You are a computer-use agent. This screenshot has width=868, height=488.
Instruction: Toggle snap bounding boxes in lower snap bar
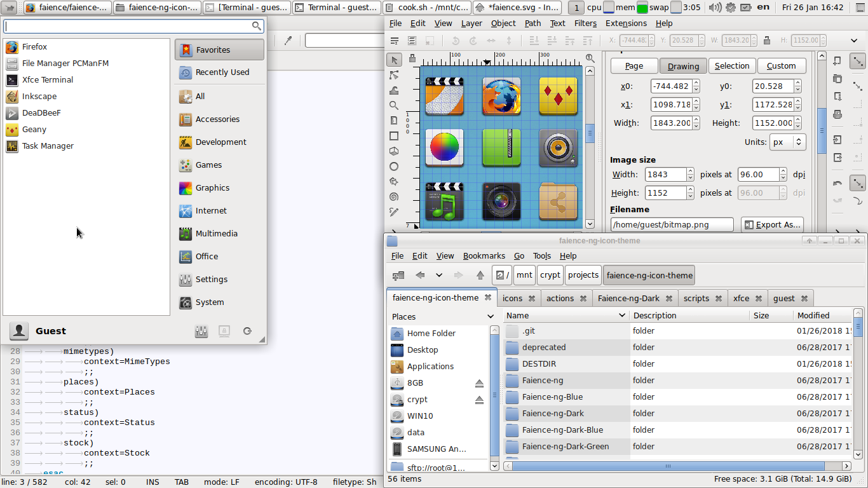(x=858, y=183)
